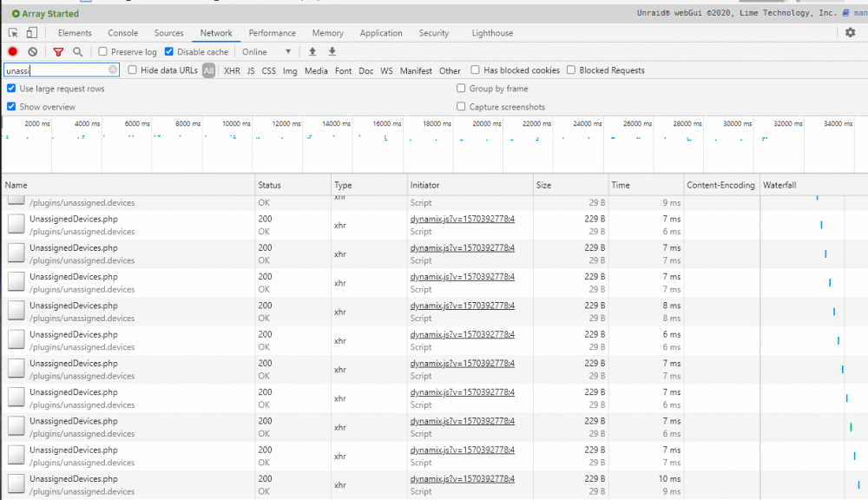The image size is (868, 500).
Task: Filter requests by Other
Action: tap(450, 70)
